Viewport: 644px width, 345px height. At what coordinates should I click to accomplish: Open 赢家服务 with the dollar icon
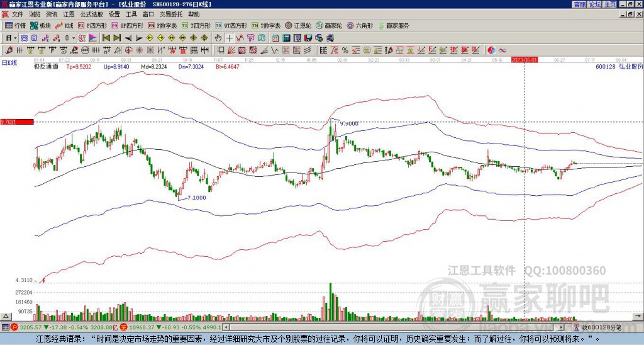click(394, 25)
